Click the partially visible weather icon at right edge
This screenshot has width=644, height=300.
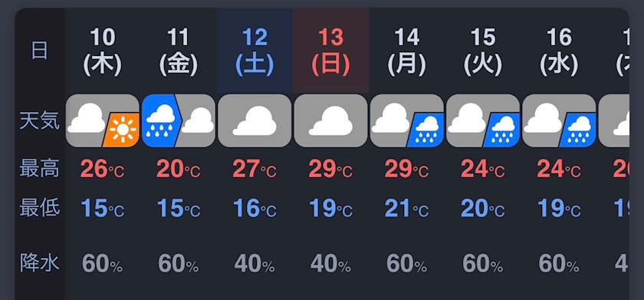click(x=614, y=120)
